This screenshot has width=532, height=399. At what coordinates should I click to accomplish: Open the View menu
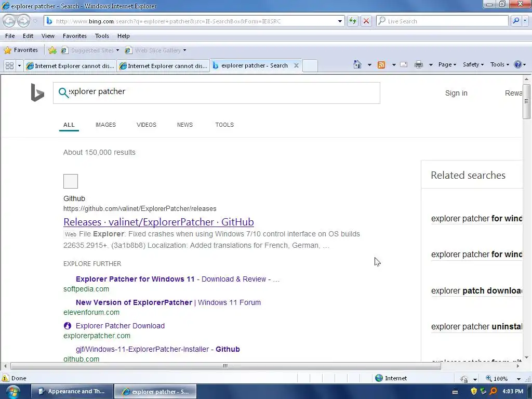pos(48,36)
